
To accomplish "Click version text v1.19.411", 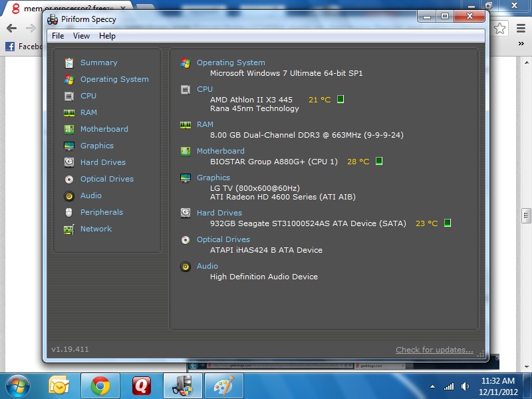I will tap(70, 349).
